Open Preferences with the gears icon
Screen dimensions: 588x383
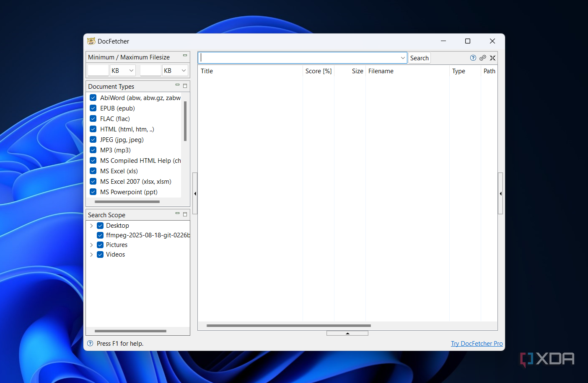click(x=483, y=58)
